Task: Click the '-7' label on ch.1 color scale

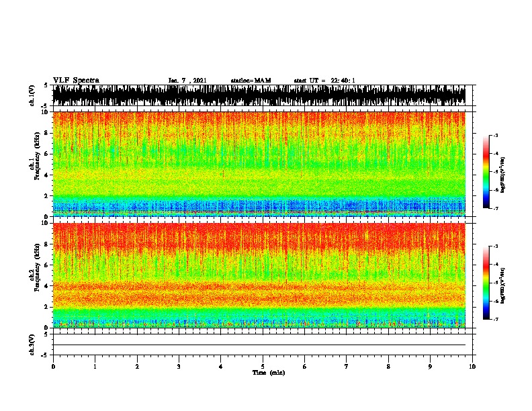Action: [496, 208]
